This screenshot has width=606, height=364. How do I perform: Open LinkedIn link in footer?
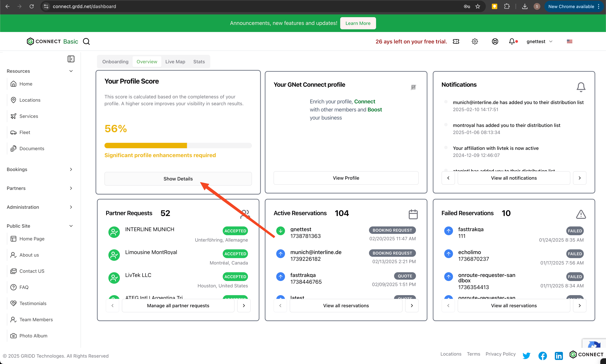click(559, 355)
